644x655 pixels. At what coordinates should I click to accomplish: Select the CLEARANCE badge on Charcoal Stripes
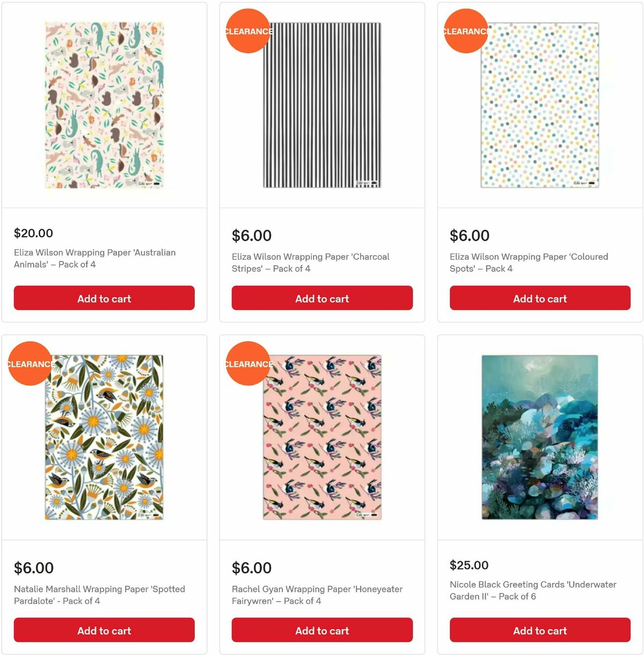point(248,31)
